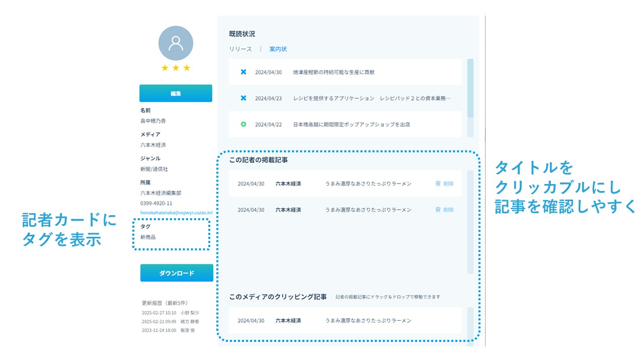Click the journalist profile avatar icon
Image resolution: width=644 pixels, height=362 pixels.
click(x=176, y=43)
